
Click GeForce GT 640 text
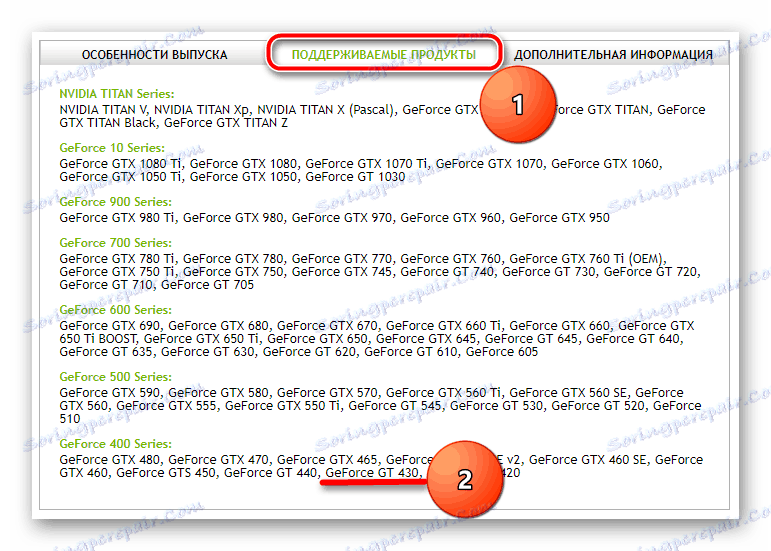(x=632, y=339)
